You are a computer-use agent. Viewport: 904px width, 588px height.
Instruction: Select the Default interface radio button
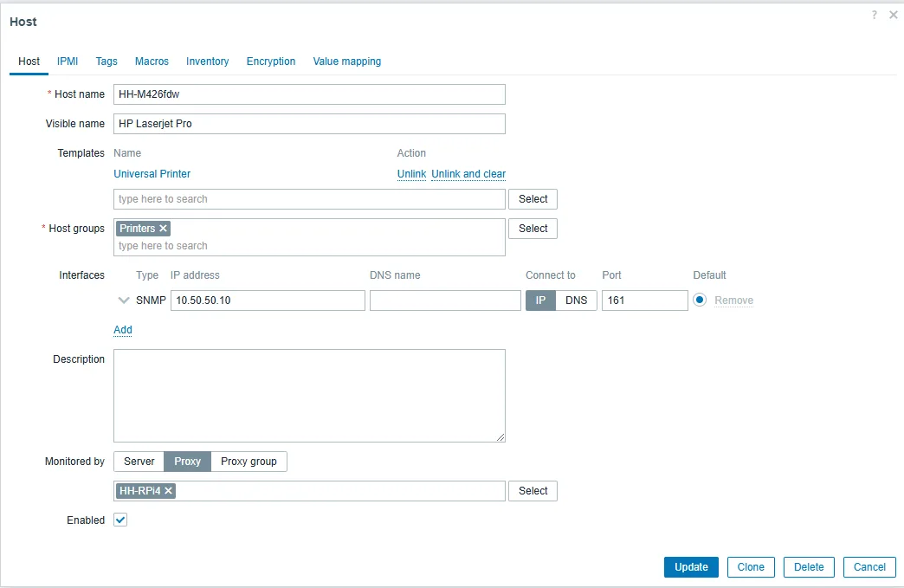[x=700, y=300]
